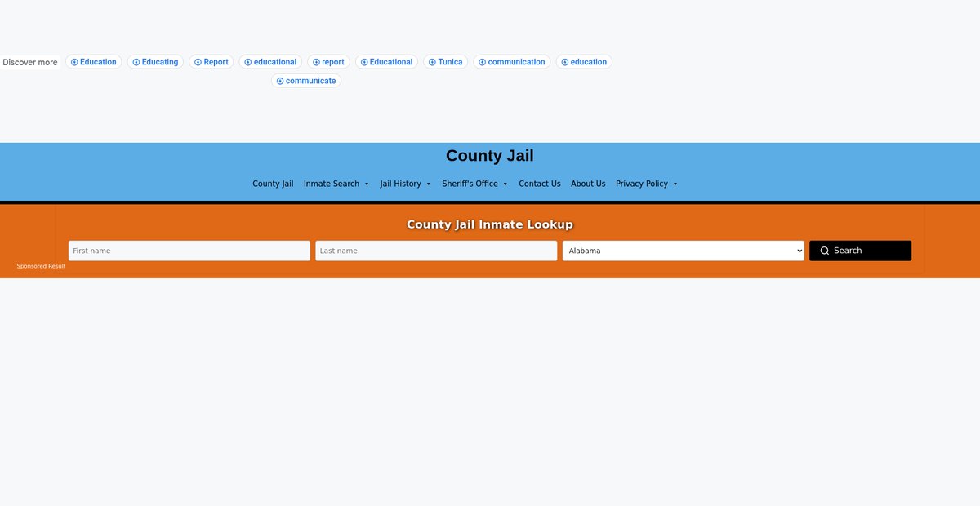The image size is (980, 506).
Task: Click the magnifier icon in Search button
Action: tap(825, 251)
